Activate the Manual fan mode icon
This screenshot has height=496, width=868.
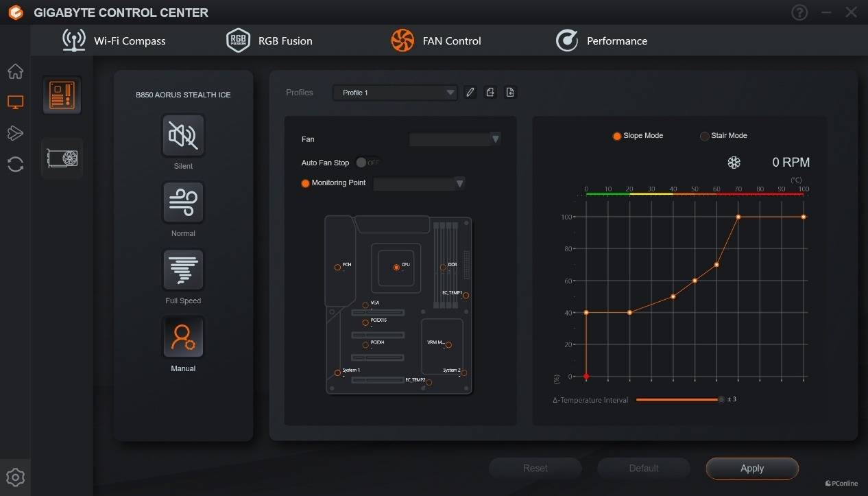point(183,338)
